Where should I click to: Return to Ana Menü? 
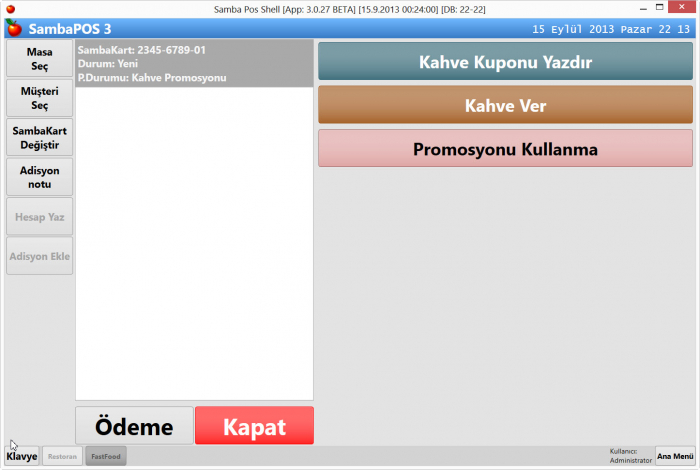[675, 456]
